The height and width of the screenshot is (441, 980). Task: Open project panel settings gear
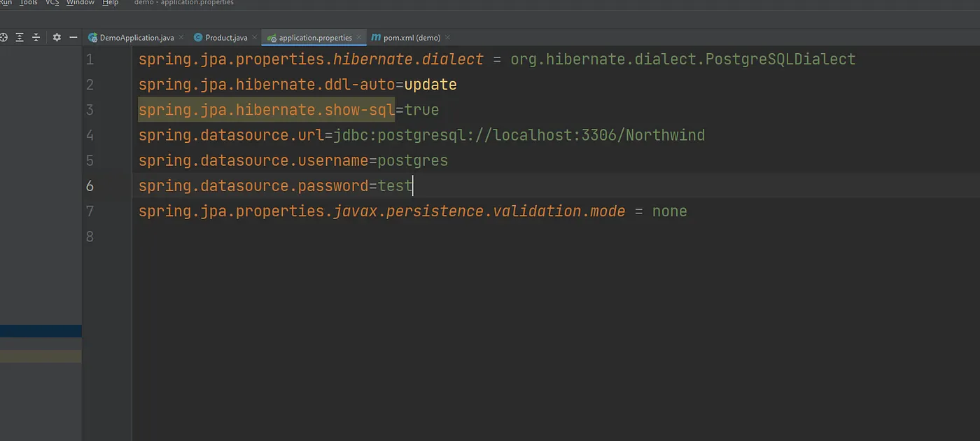coord(57,37)
